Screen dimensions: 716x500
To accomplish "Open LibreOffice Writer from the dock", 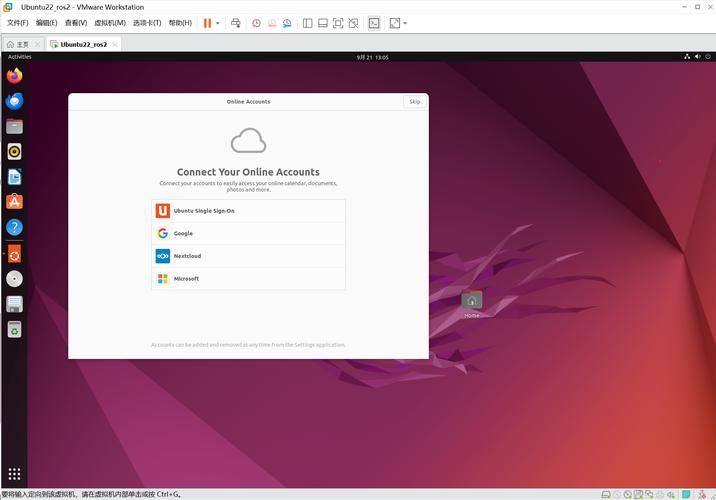I will click(15, 177).
